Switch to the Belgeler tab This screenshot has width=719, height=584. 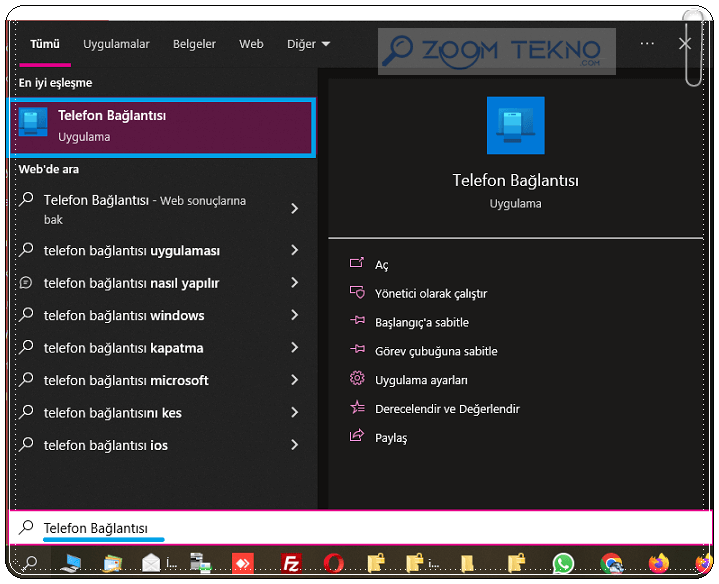[194, 44]
